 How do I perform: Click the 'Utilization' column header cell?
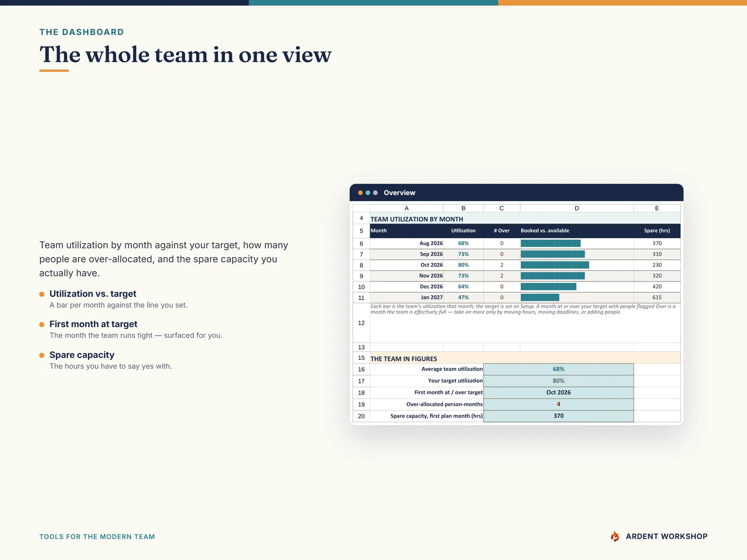pyautogui.click(x=463, y=231)
